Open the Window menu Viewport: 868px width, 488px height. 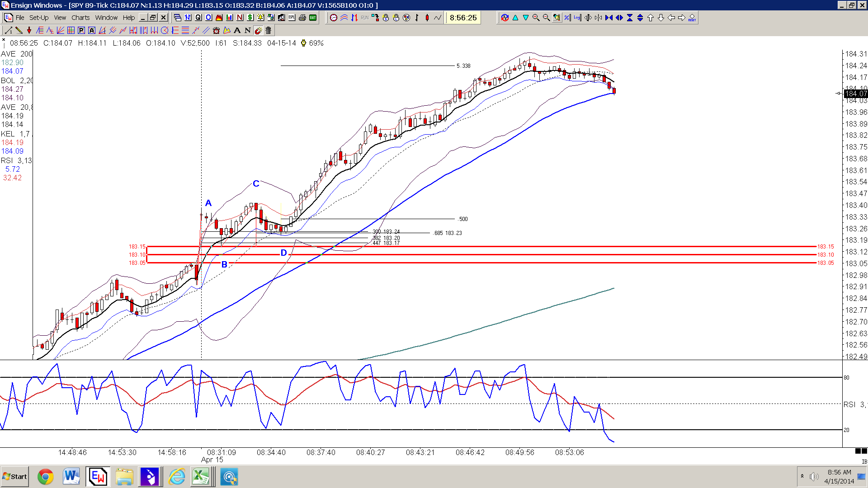tap(106, 18)
